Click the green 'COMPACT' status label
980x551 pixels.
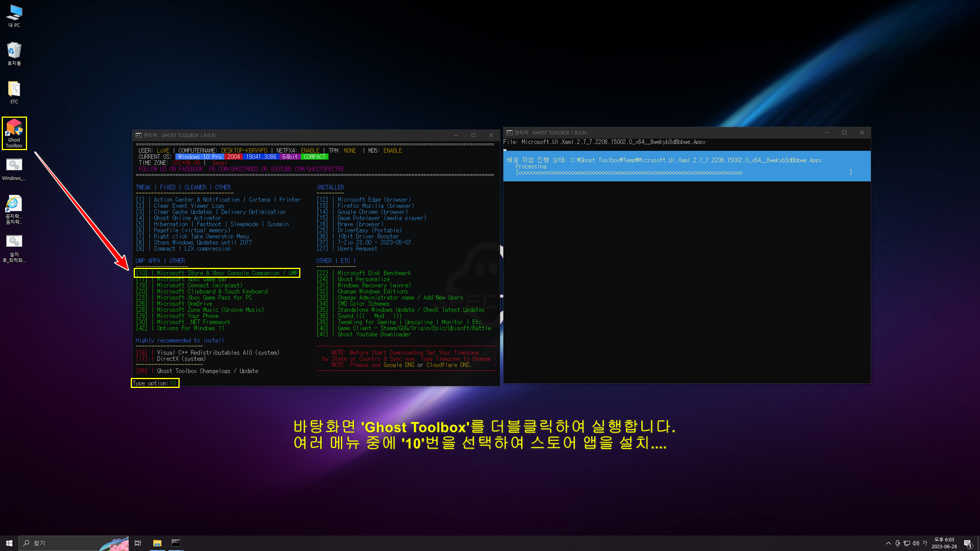[314, 157]
